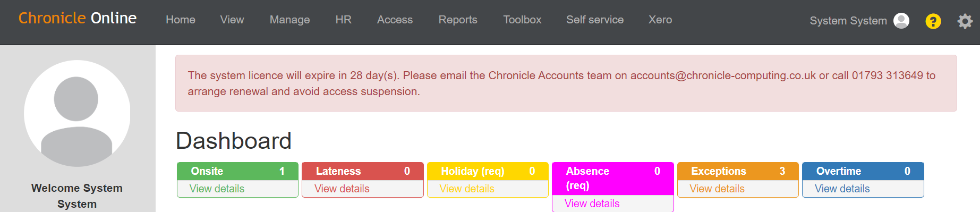Expand the HR menu
980x212 pixels.
click(344, 20)
